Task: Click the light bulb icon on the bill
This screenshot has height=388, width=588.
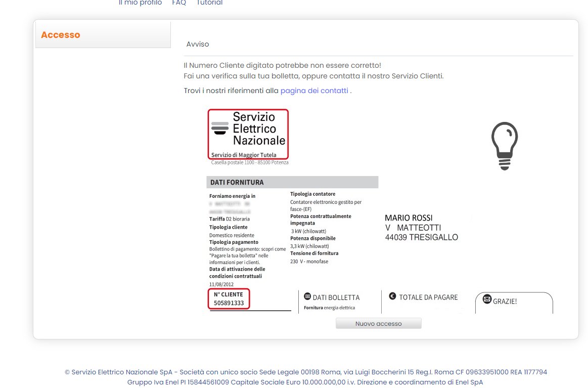Action: (505, 146)
